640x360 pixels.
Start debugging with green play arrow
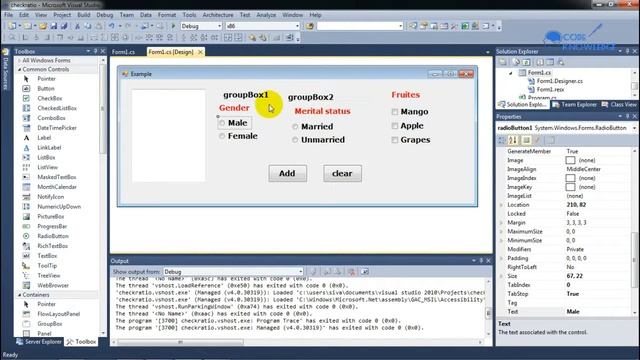click(x=173, y=26)
